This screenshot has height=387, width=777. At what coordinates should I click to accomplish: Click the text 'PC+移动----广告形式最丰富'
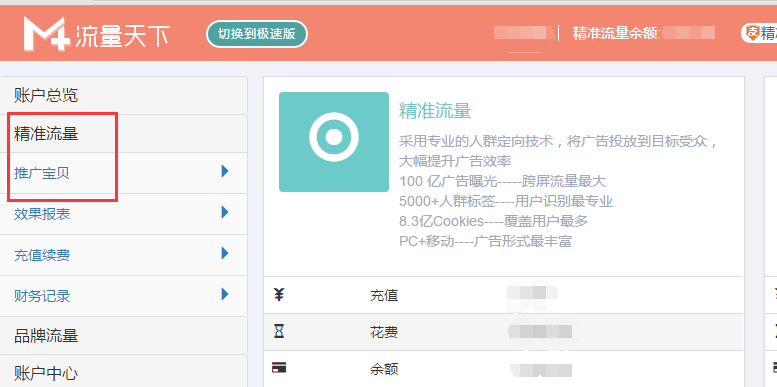pos(486,241)
